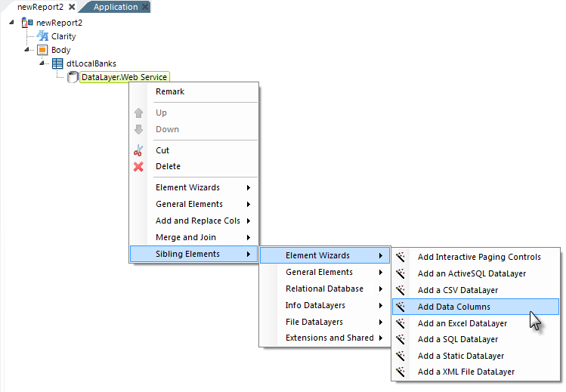Choose Add Data Columns wizard

tap(476, 307)
